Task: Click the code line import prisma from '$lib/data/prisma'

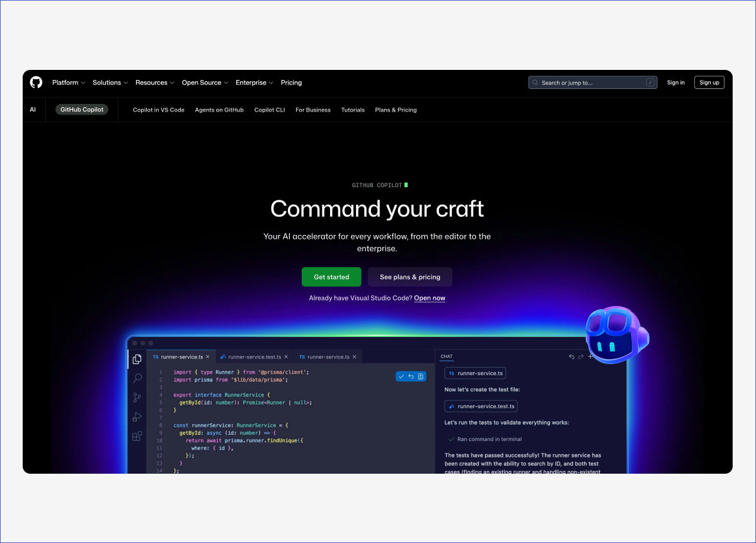Action: click(x=231, y=380)
